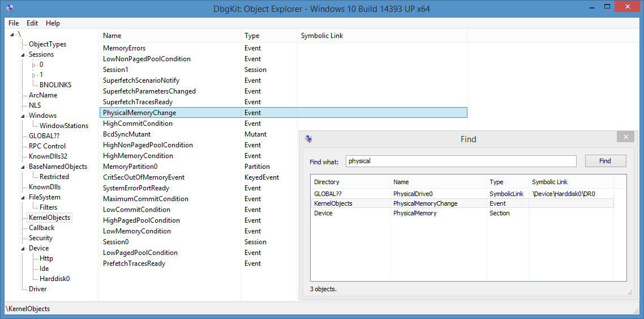Collapse the Device tree node
Screen dimensions: 644x319
[23, 248]
